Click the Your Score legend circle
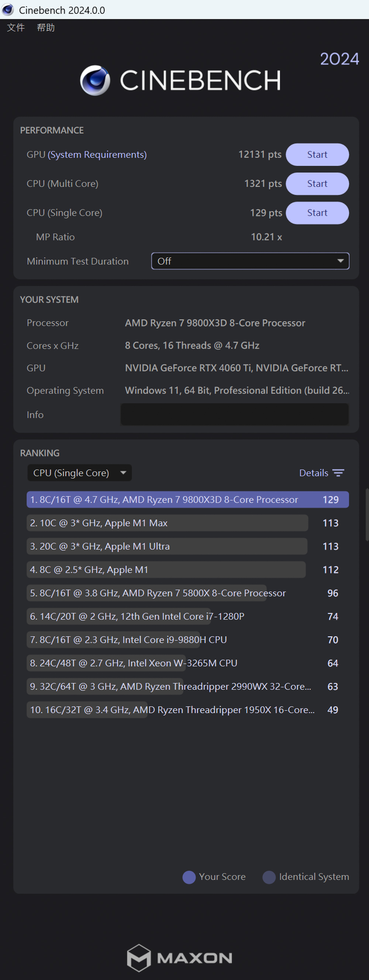This screenshot has height=980, width=369. tap(189, 877)
